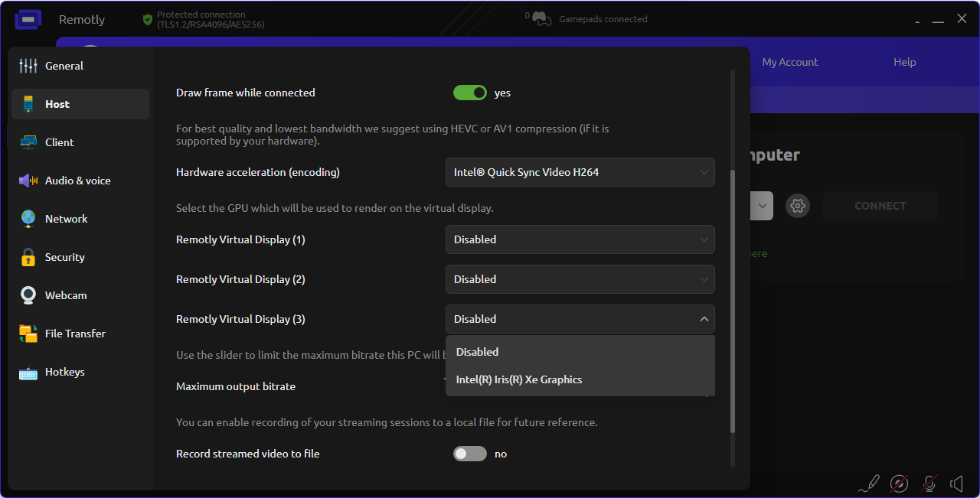Open the Audio & voice settings section

coord(77,181)
